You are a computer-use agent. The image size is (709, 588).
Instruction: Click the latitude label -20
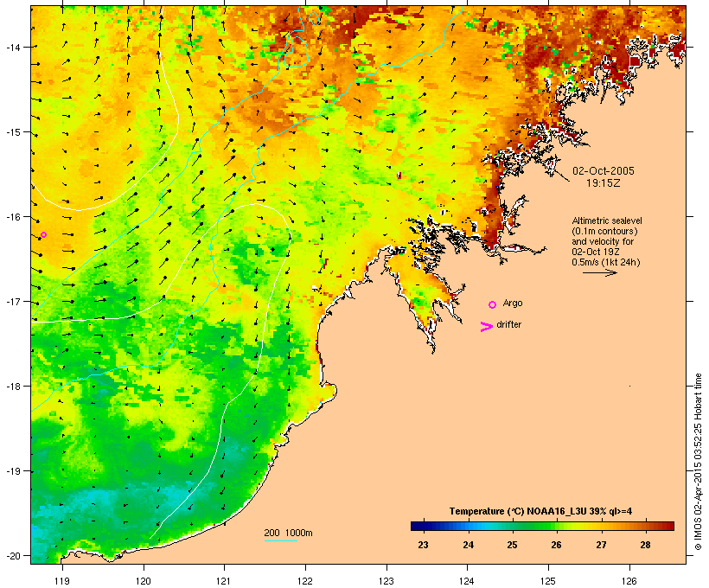coord(13,556)
